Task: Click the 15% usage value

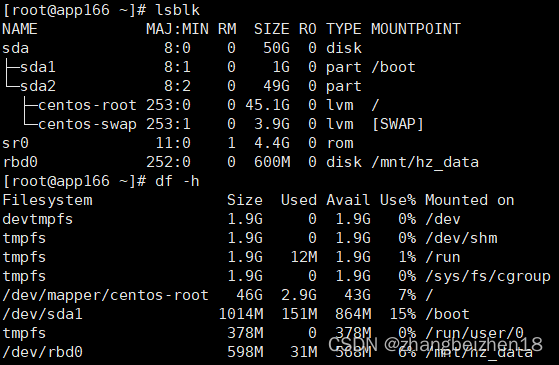Action: point(402,314)
